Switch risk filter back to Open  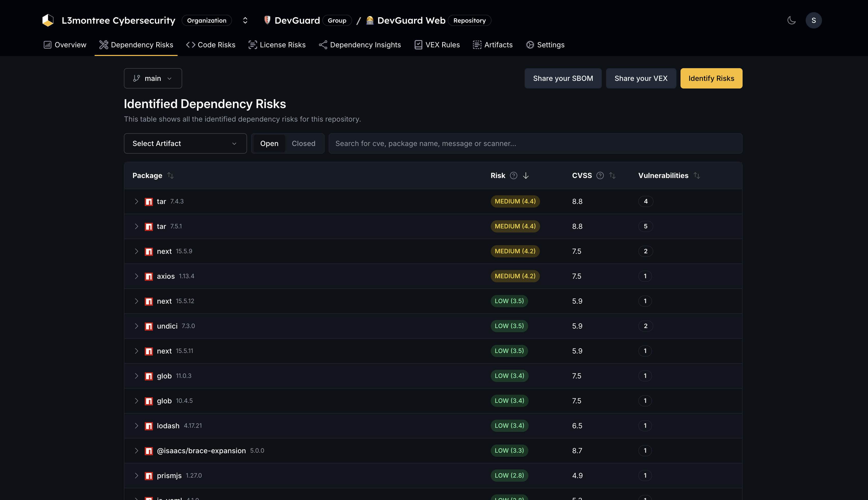tap(269, 143)
